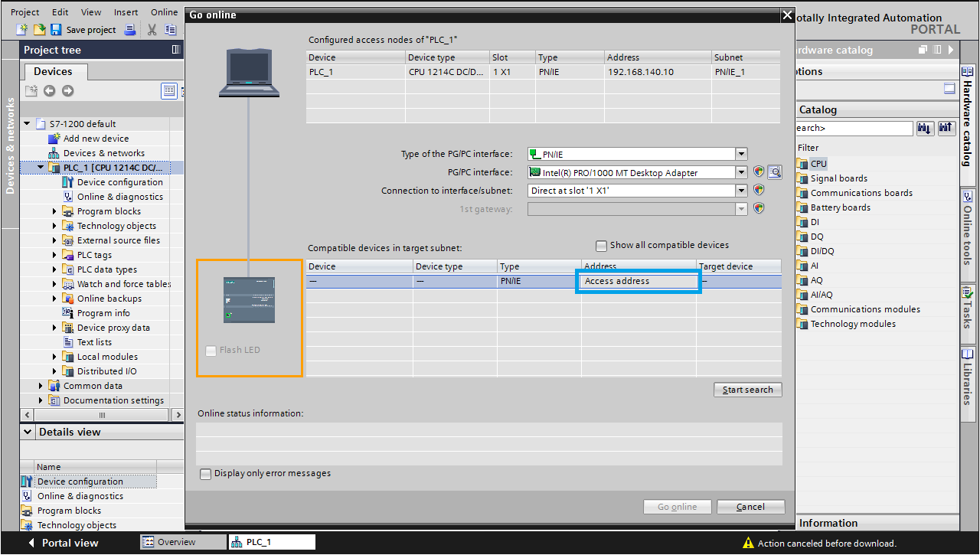Switch to Portal view

click(63, 543)
